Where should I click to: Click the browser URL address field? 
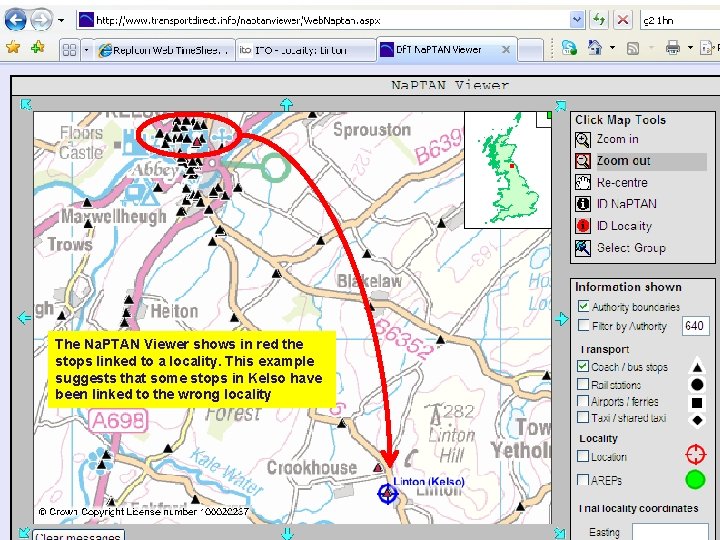point(324,20)
